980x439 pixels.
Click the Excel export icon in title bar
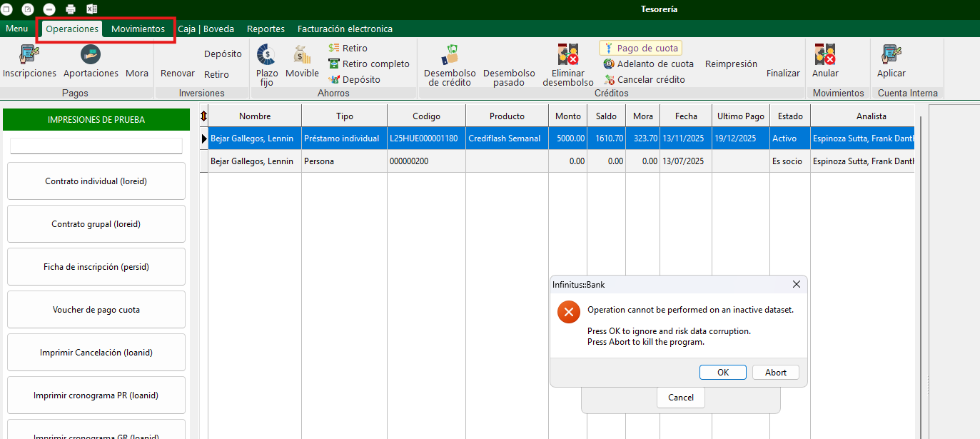pyautogui.click(x=92, y=9)
